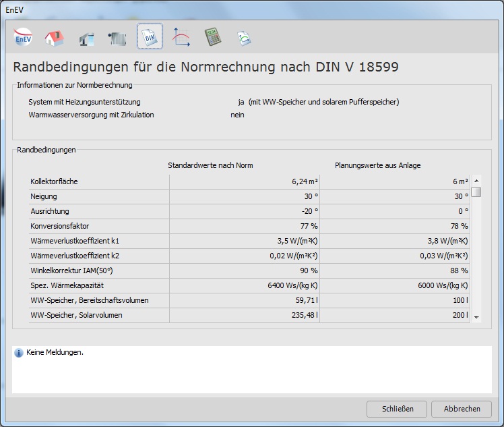Viewport: 504px width, 427px height.
Task: Select the Ausrichtung planning value 0 °
Action: coord(462,211)
